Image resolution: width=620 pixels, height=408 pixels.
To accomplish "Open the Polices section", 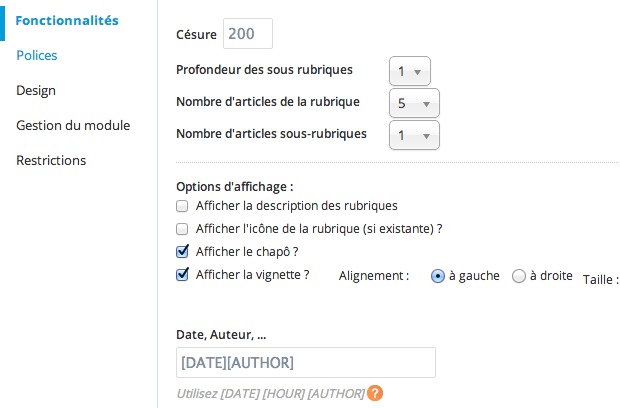I will click(37, 55).
